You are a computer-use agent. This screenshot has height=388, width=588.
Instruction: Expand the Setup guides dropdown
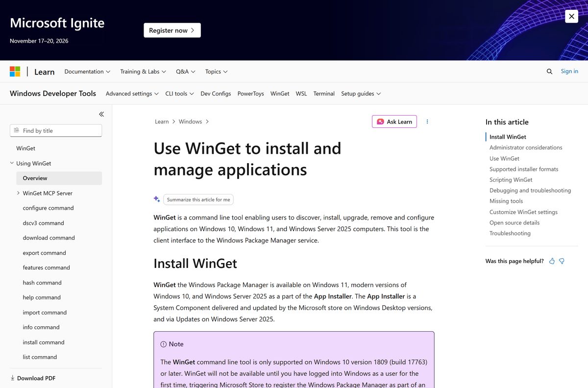tap(361, 94)
